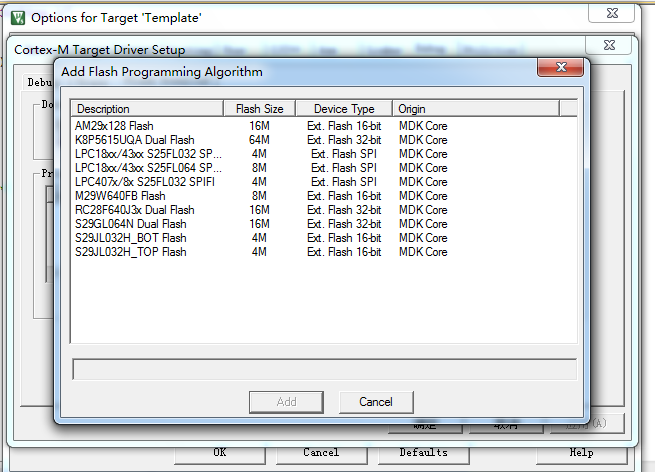Screen dimensions: 655x472
Task: Click Defaults in Options for Target window
Action: (423, 453)
